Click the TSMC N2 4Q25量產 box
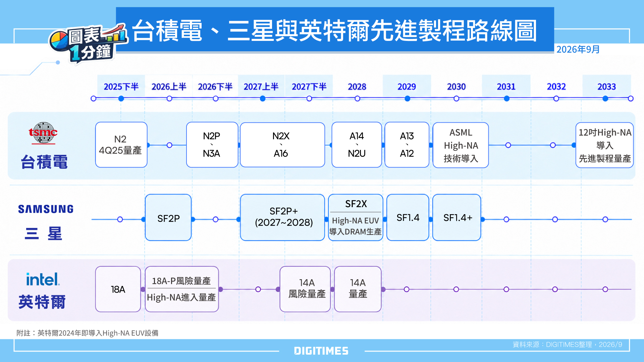 coord(121,145)
